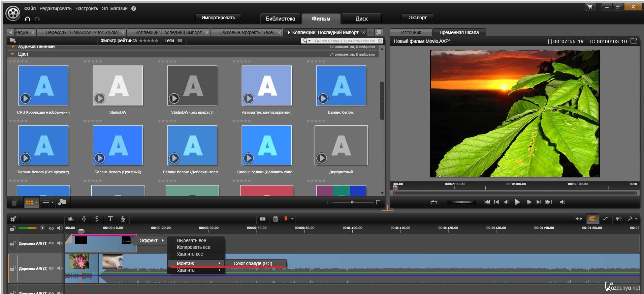Click the Импортировать button
Screen dimensions: 644x294
click(218, 18)
